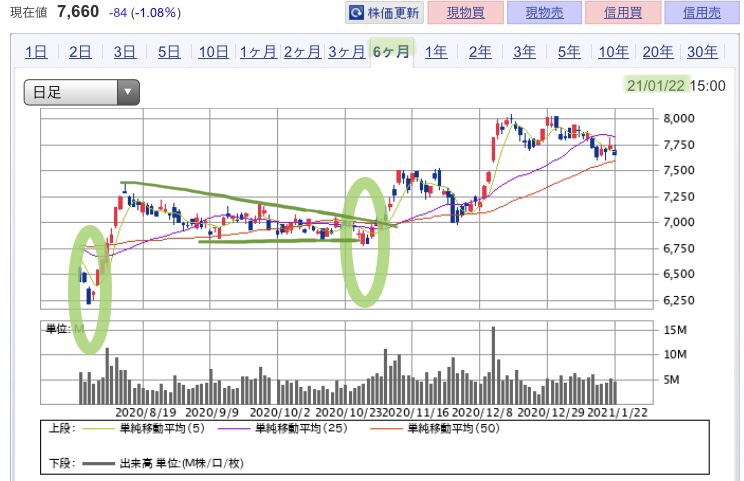744x481 pixels.
Task: Click the 8,000 price axis label
Action: click(x=679, y=118)
